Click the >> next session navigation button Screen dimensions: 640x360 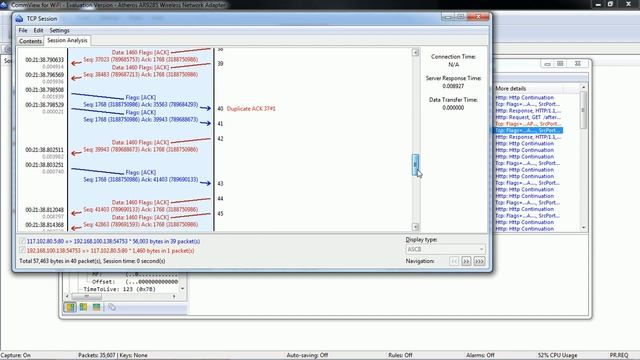click(466, 261)
